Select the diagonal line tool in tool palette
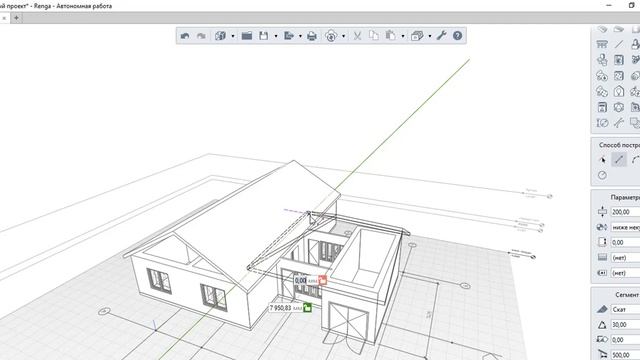The image size is (640, 360). click(619, 44)
